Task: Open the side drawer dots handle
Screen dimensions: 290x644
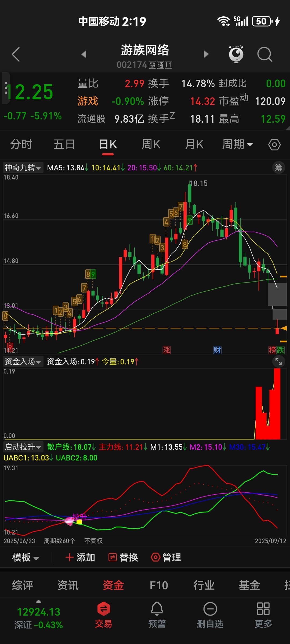Action: [x=6, y=88]
